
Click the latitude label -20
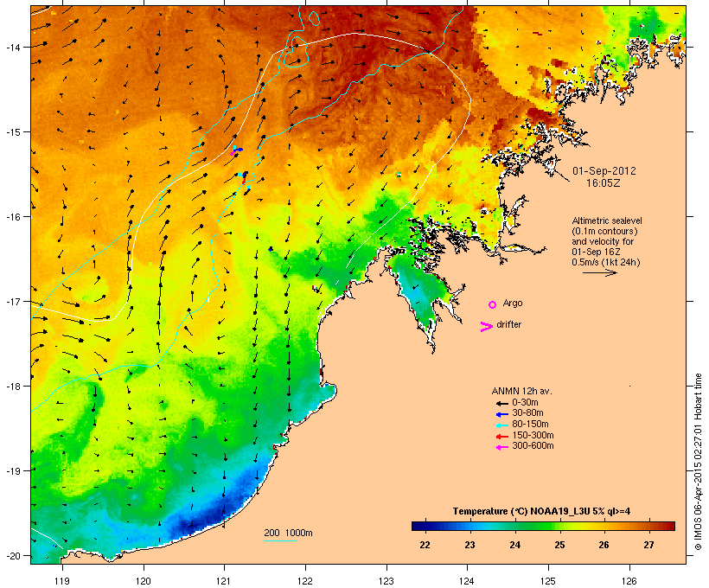pyautogui.click(x=12, y=556)
